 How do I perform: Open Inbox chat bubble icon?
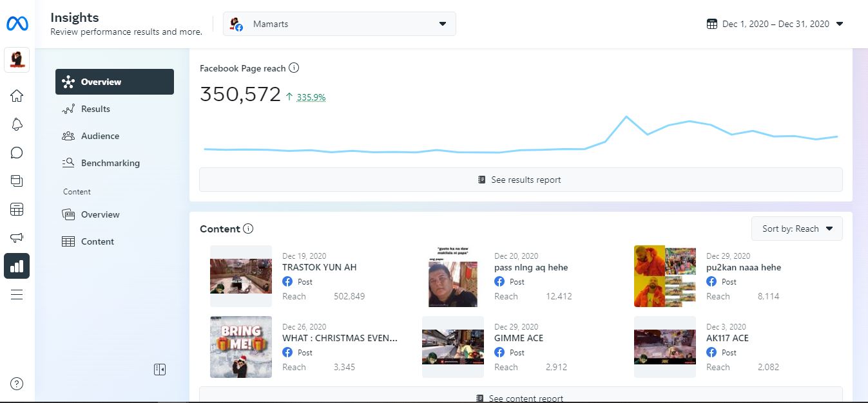pyautogui.click(x=17, y=153)
